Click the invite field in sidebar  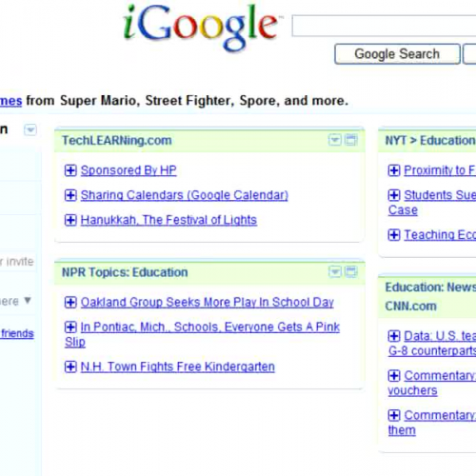tap(17, 262)
